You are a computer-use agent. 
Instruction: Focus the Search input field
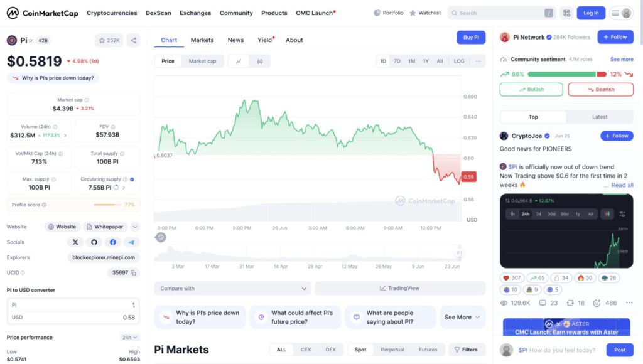[496, 13]
